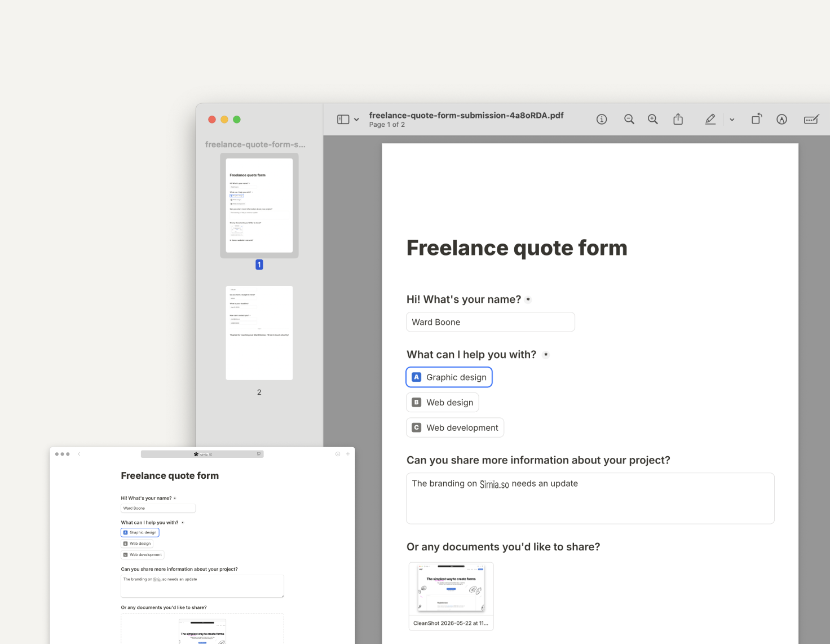Select Web development option in browser form
The height and width of the screenshot is (644, 830).
(143, 555)
